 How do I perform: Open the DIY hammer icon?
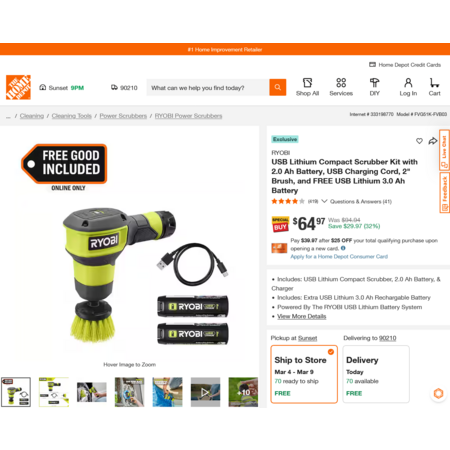click(x=374, y=83)
